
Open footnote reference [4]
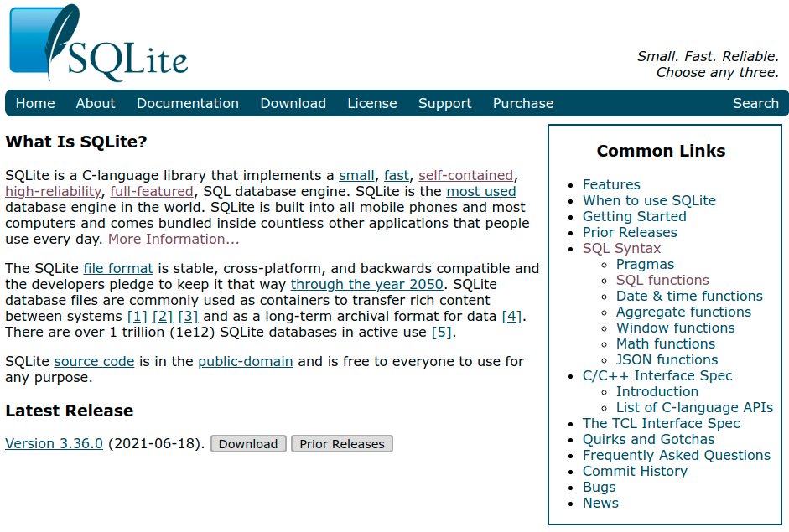click(x=511, y=317)
